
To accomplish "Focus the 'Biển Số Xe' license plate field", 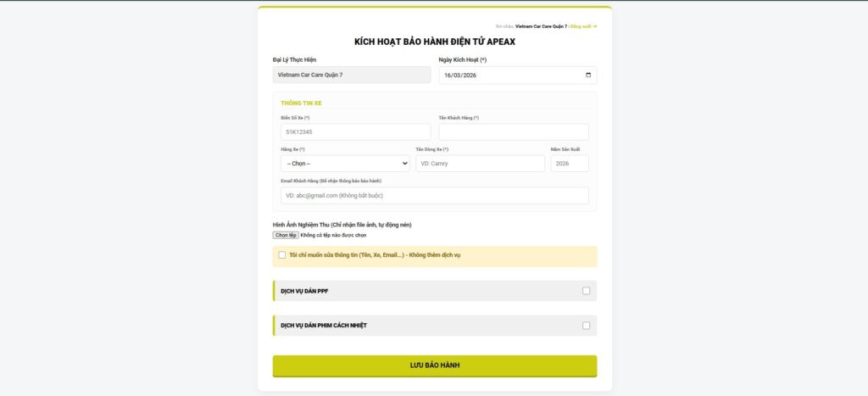I will tap(355, 132).
